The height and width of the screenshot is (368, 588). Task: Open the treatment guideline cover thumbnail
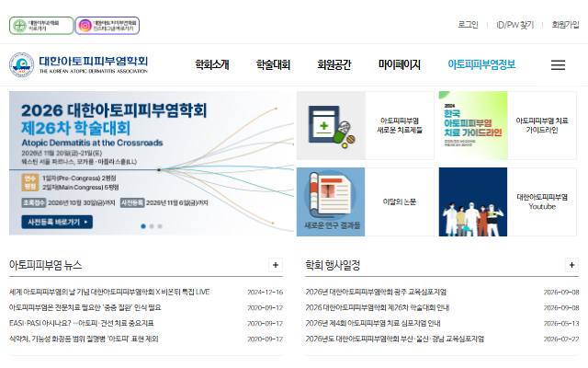473,125
